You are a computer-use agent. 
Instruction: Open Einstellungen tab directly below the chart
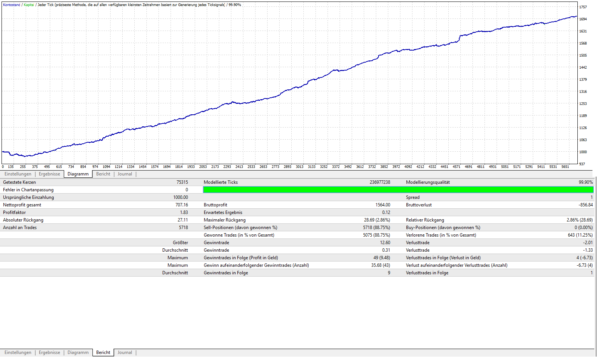[x=18, y=174]
